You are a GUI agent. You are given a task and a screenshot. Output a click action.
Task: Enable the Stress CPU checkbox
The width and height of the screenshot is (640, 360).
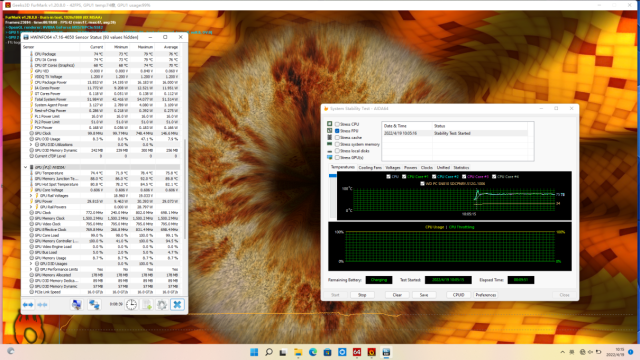pyautogui.click(x=337, y=124)
